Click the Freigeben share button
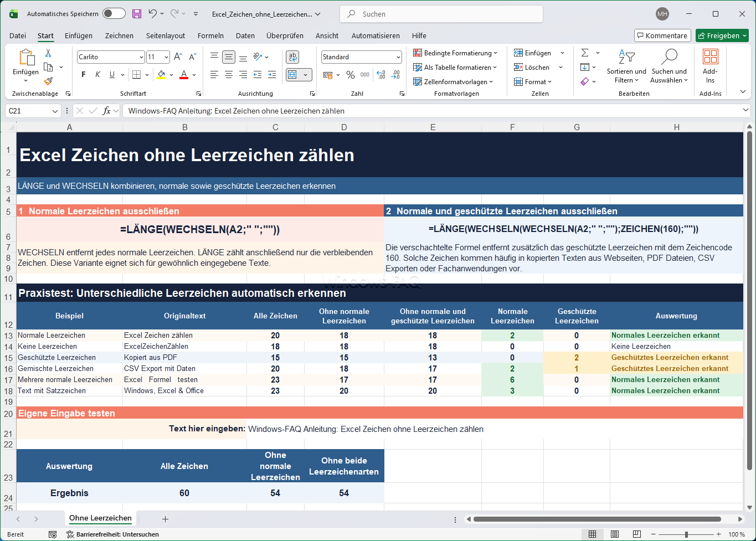 pyautogui.click(x=722, y=35)
